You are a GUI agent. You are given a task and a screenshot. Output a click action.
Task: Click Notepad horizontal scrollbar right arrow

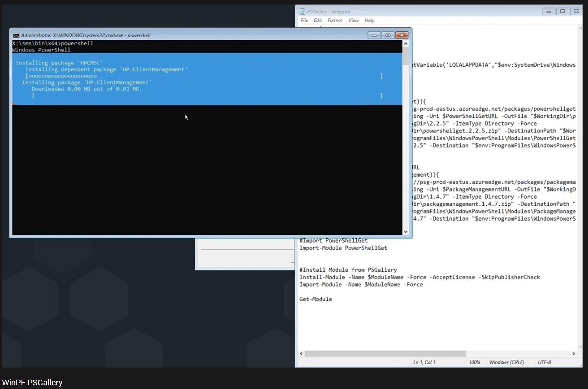(x=573, y=354)
